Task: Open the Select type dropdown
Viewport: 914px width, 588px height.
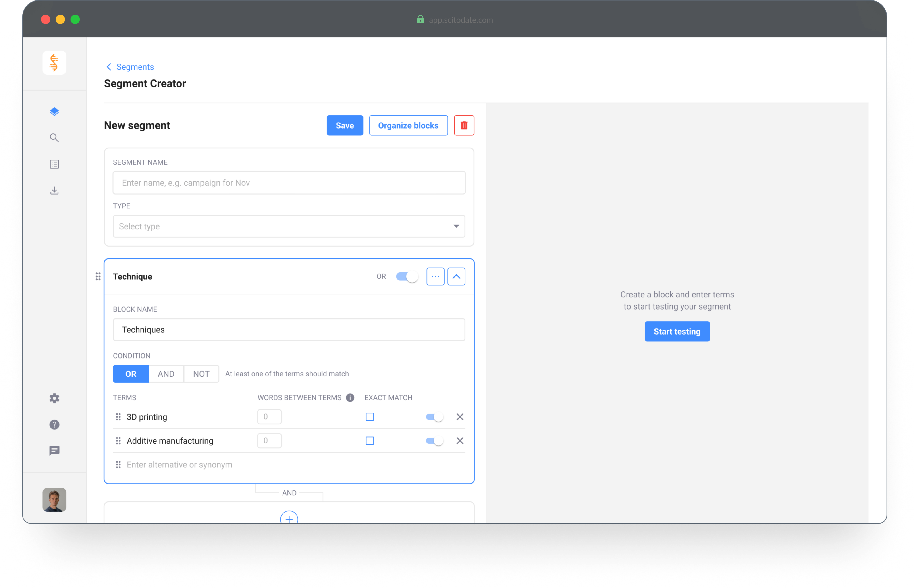Action: tap(289, 226)
